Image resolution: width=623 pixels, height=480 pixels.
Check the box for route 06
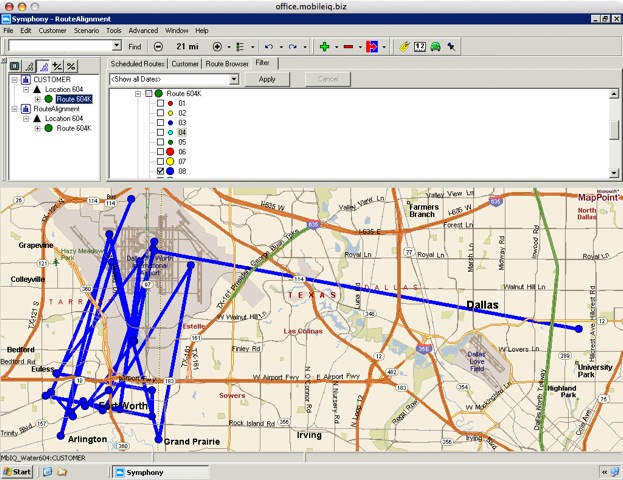tap(160, 151)
